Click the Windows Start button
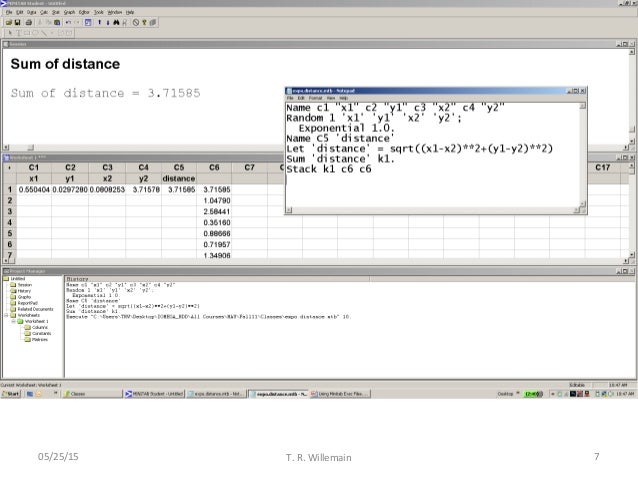This screenshot has width=638, height=479. coord(13,395)
